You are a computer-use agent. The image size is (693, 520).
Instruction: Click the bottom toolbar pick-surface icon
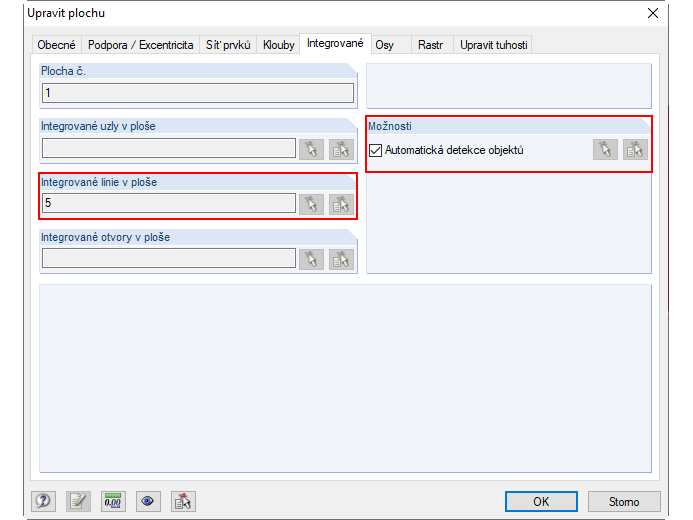click(x=183, y=501)
